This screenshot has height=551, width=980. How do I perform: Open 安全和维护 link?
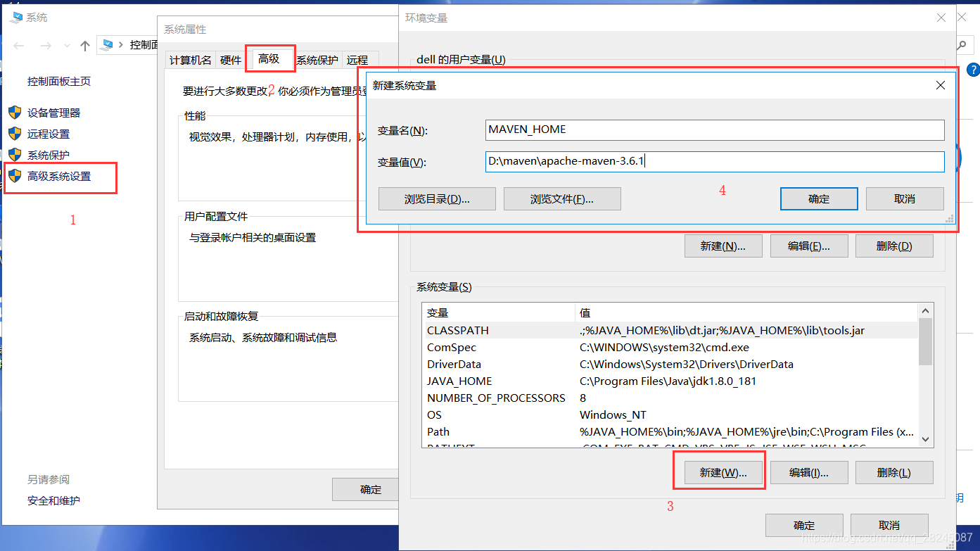pyautogui.click(x=53, y=501)
